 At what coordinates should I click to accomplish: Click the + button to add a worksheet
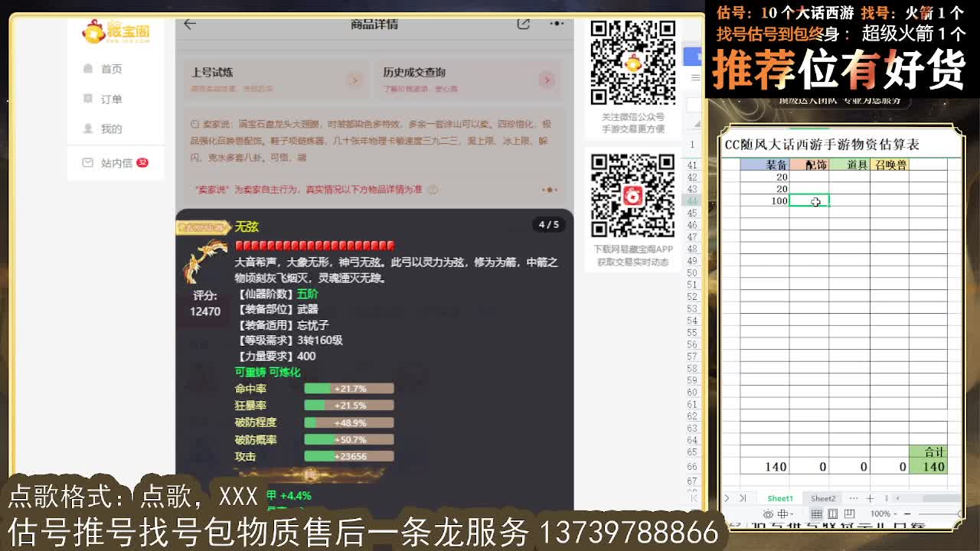pyautogui.click(x=870, y=497)
